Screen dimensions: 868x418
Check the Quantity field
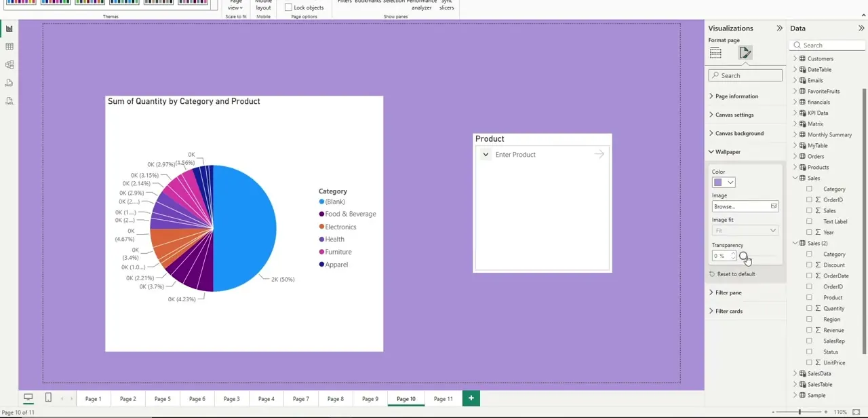tap(809, 309)
